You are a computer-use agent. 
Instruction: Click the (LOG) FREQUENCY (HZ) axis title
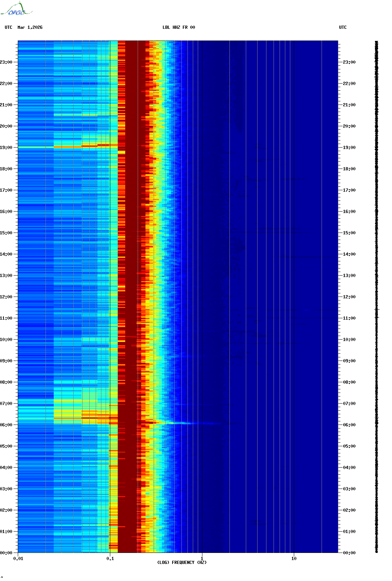pyautogui.click(x=182, y=563)
